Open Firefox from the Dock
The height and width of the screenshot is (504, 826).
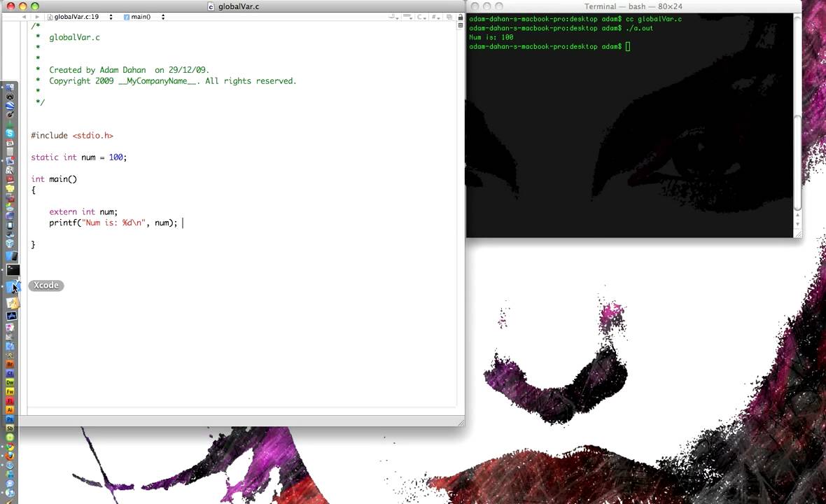click(x=10, y=456)
